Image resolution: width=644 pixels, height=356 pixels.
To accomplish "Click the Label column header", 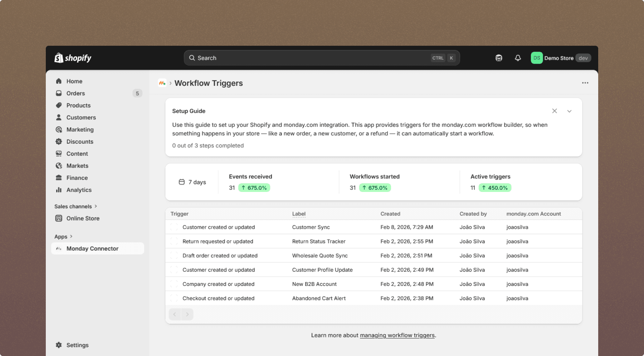I will (299, 214).
